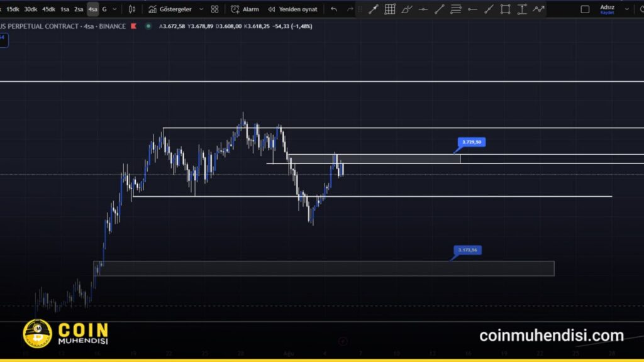Click the undo arrow icon
644x362 pixels.
tap(333, 9)
